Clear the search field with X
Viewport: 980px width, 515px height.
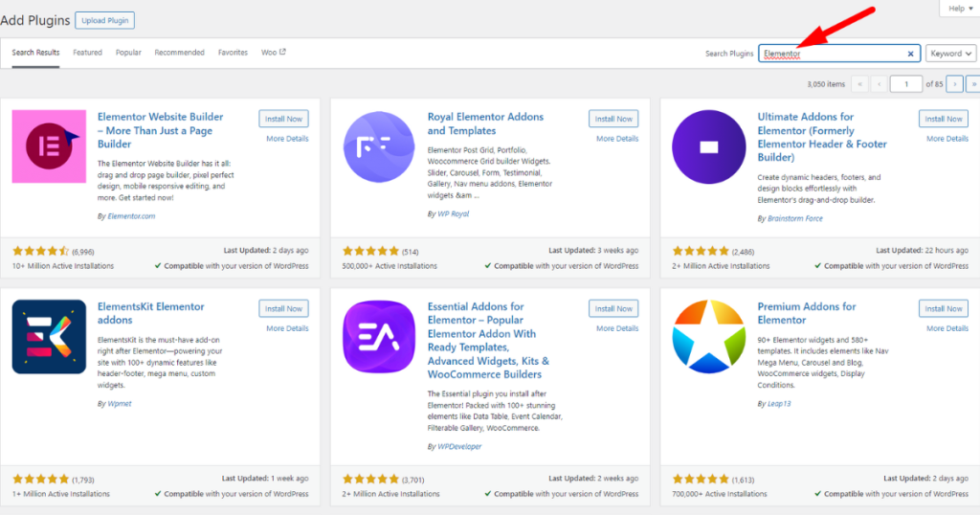(x=911, y=54)
